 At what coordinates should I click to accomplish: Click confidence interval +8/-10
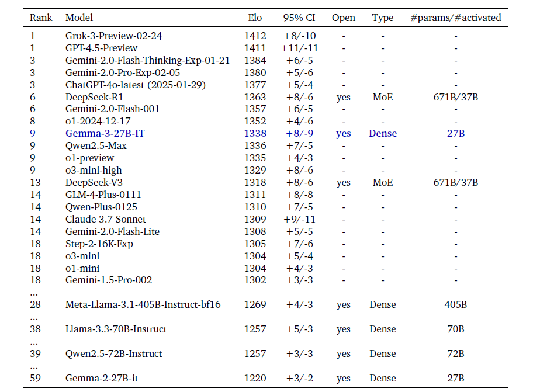[299, 36]
